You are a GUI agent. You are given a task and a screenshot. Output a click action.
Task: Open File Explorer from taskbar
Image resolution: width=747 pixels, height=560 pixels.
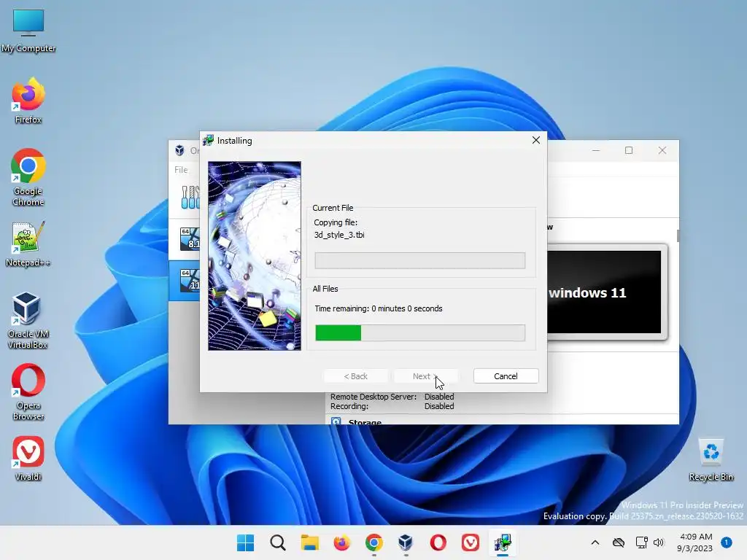[x=309, y=542]
